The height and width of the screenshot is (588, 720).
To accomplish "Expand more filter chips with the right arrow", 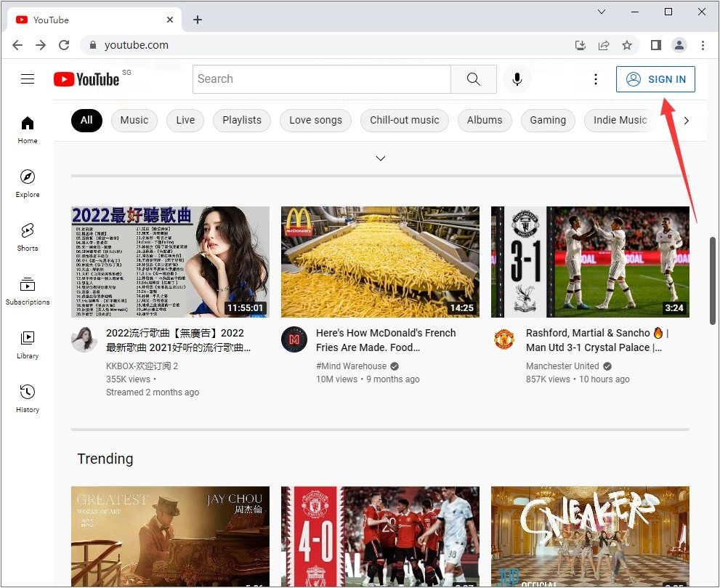I will pyautogui.click(x=687, y=120).
